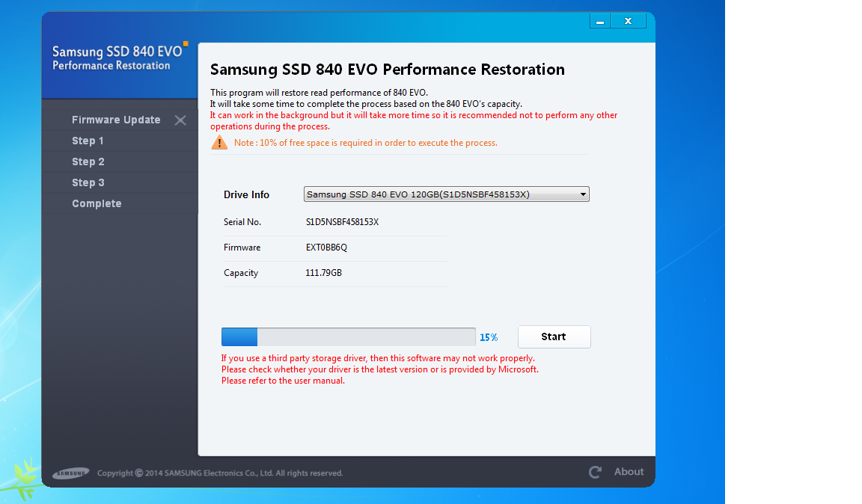Click the Serial No. label
862x504 pixels.
pyautogui.click(x=242, y=222)
